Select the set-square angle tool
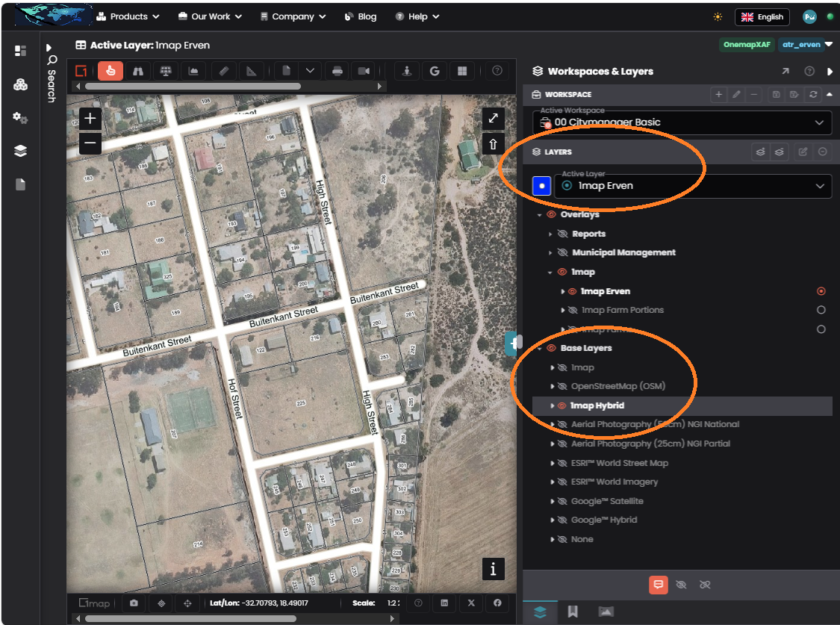 pyautogui.click(x=251, y=71)
